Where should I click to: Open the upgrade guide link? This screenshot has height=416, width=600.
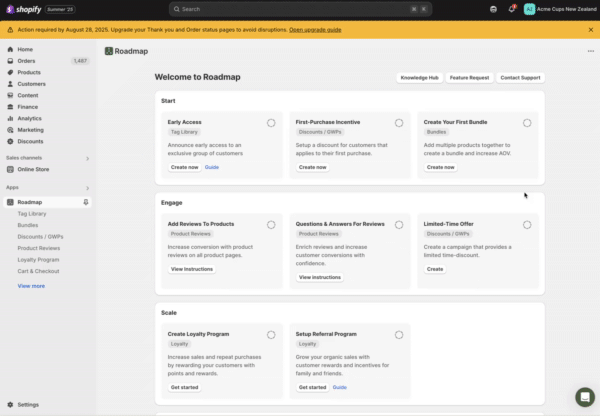(x=315, y=30)
